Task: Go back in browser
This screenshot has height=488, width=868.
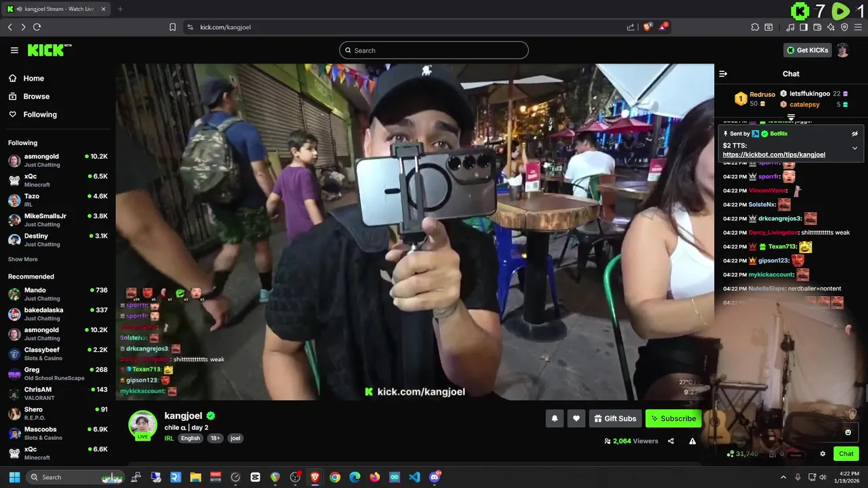Action: coord(9,27)
